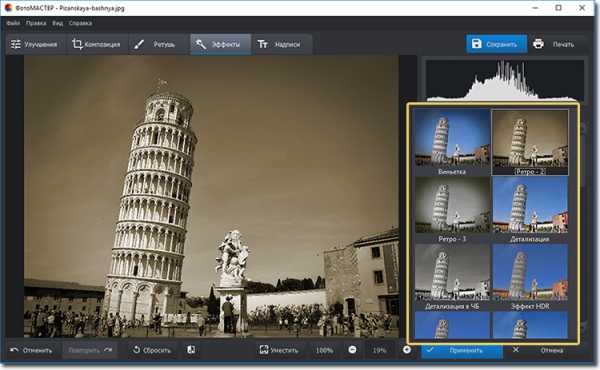Set zoom to 100%

[x=324, y=350]
